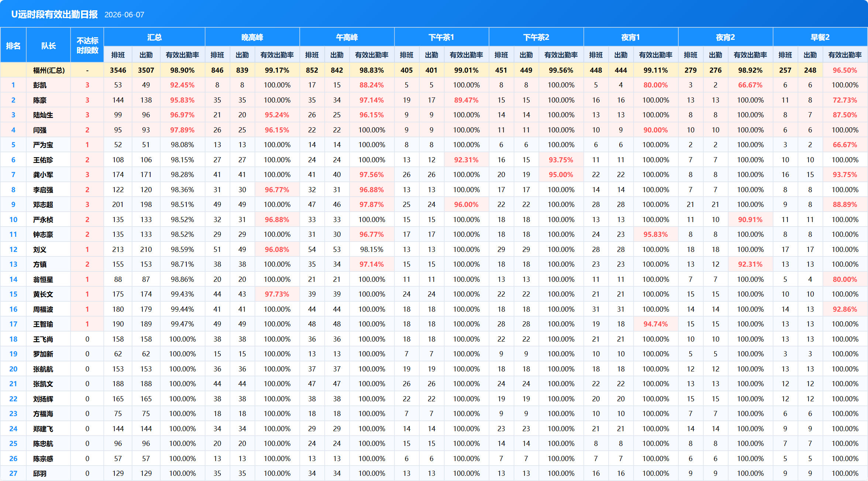Click the report title U远时段有效出勤日报
Viewport: 868px width, 481px height.
point(54,14)
